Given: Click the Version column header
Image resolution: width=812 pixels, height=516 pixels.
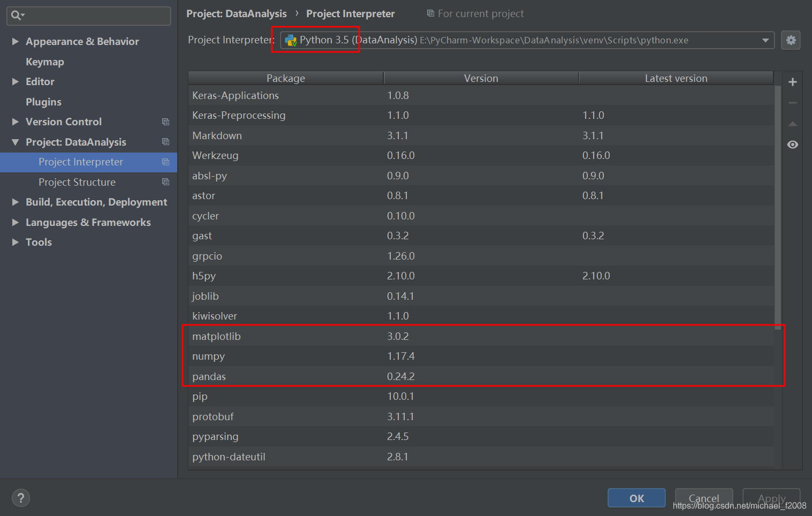Looking at the screenshot, I should [481, 78].
